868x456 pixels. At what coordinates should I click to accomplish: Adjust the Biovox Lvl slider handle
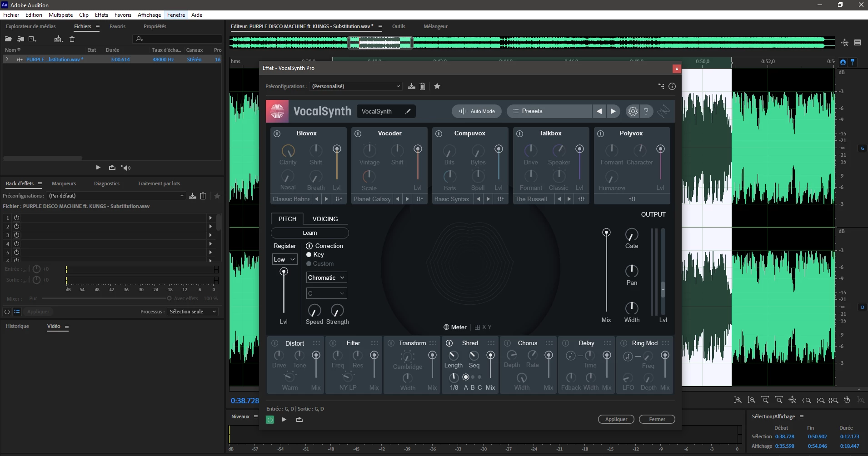[x=337, y=149]
